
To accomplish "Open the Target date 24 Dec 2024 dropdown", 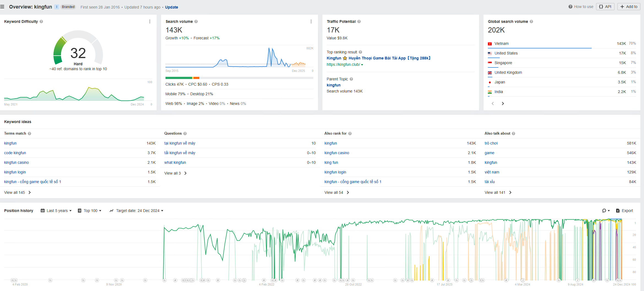I will pos(137,211).
